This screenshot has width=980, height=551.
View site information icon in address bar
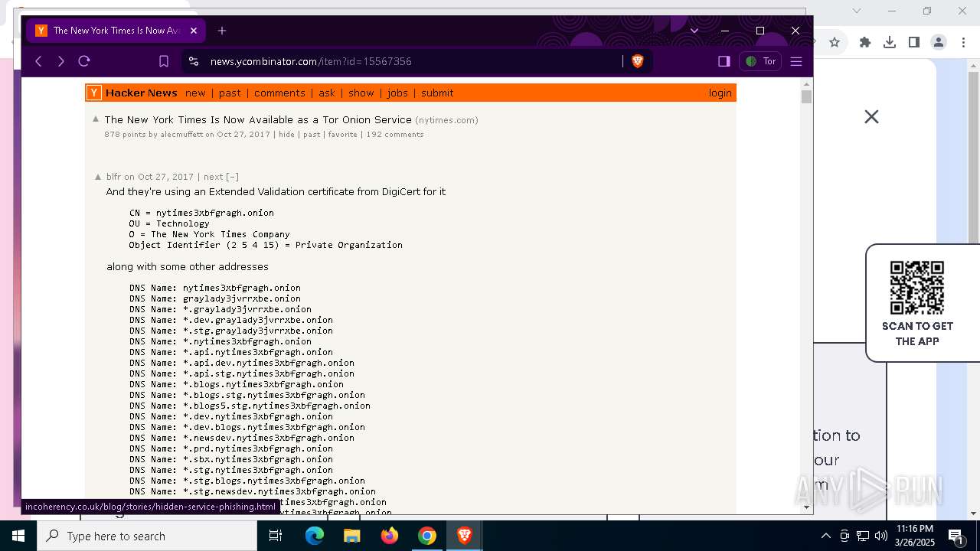click(194, 61)
